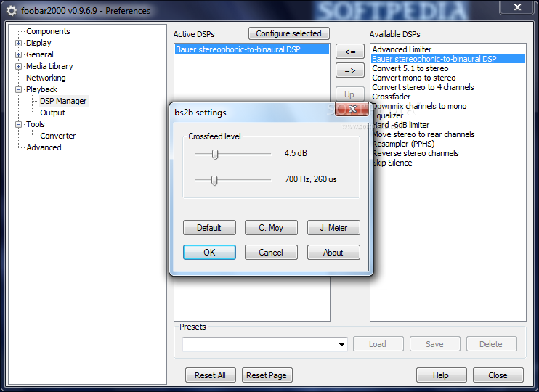Click Reset All button
This screenshot has width=539, height=392.
(211, 375)
